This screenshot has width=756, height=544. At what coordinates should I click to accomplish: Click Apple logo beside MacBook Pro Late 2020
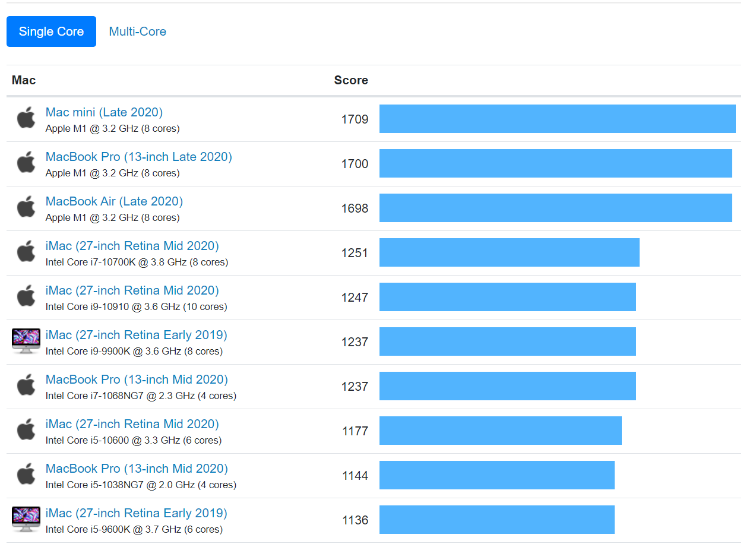[x=26, y=163]
